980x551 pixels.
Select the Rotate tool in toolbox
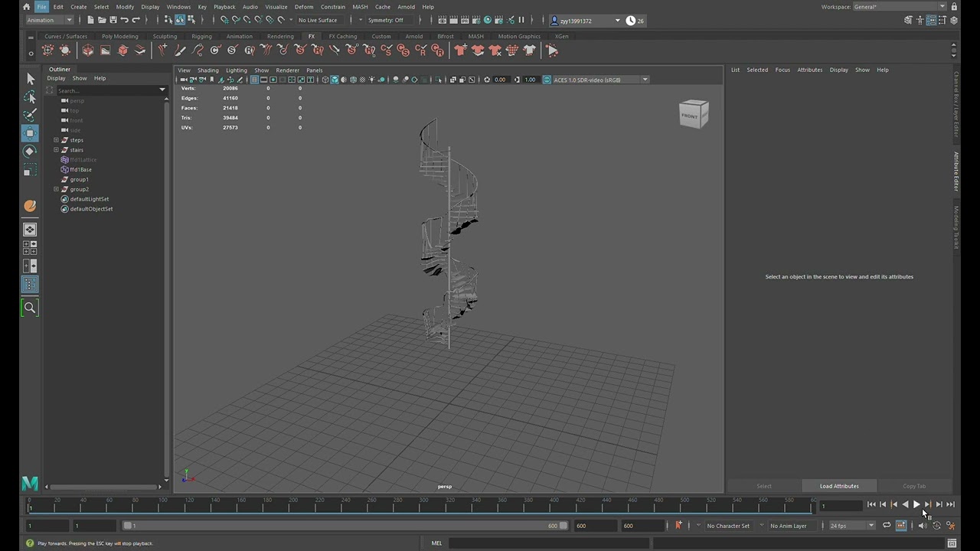point(30,152)
